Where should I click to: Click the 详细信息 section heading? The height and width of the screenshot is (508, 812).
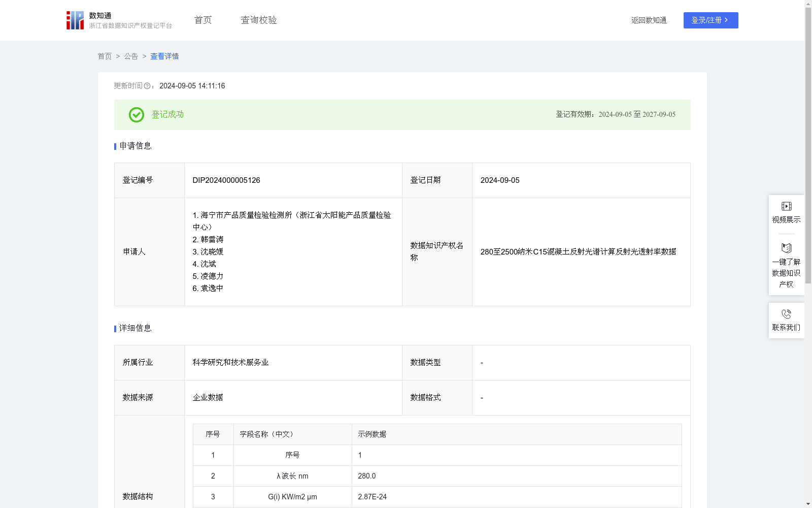coord(136,328)
